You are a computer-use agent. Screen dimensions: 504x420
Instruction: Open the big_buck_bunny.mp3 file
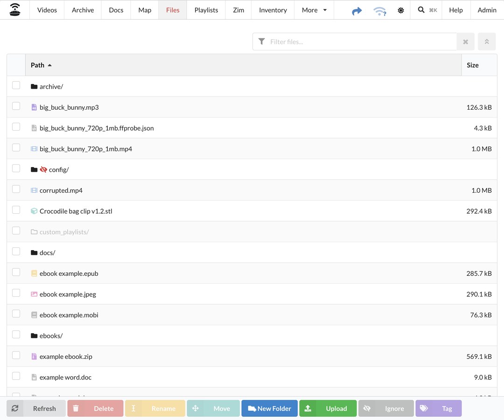click(x=69, y=107)
